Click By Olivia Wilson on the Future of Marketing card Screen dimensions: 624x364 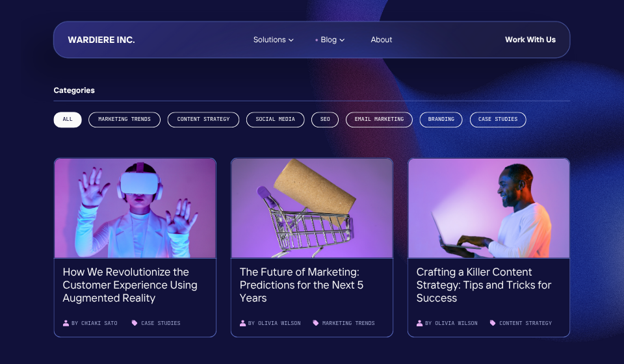click(x=274, y=324)
